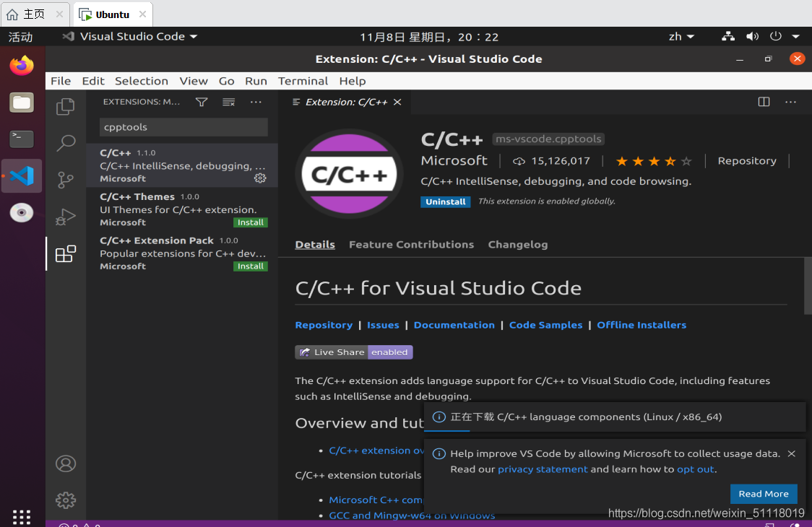Open the Offline Installers link
812x527 pixels.
point(642,325)
